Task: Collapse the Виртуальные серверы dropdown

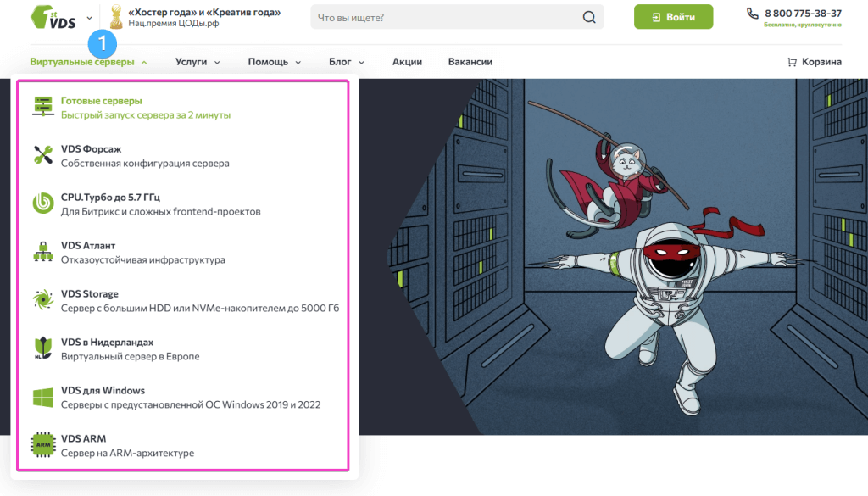Action: (x=88, y=62)
